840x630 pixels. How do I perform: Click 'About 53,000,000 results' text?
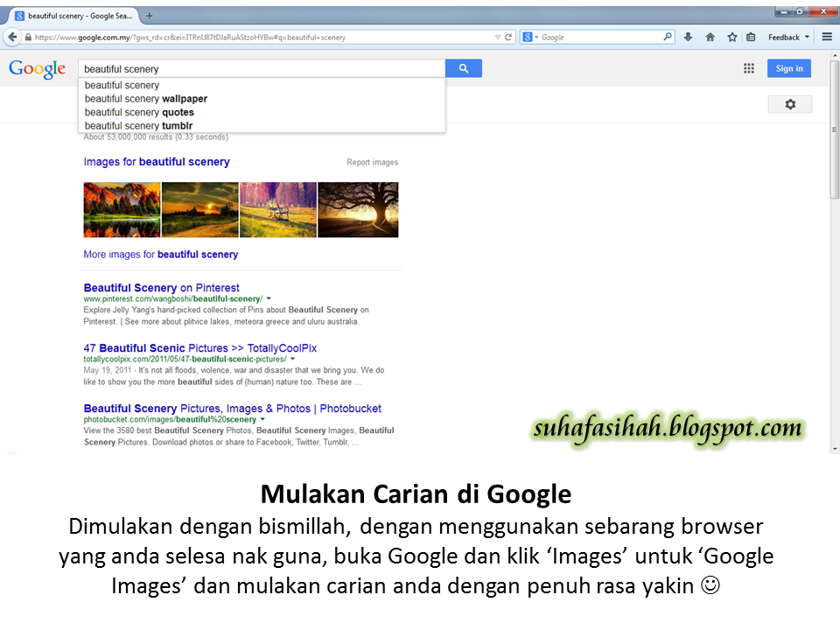point(156,137)
